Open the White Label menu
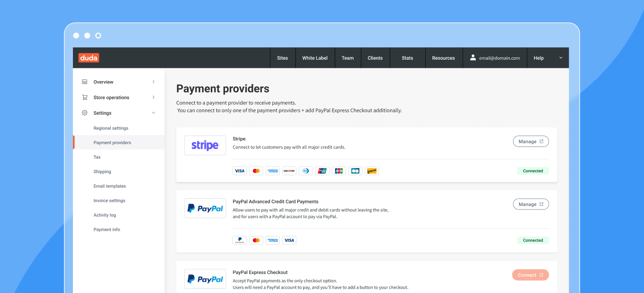The height and width of the screenshot is (293, 644). coord(315,58)
